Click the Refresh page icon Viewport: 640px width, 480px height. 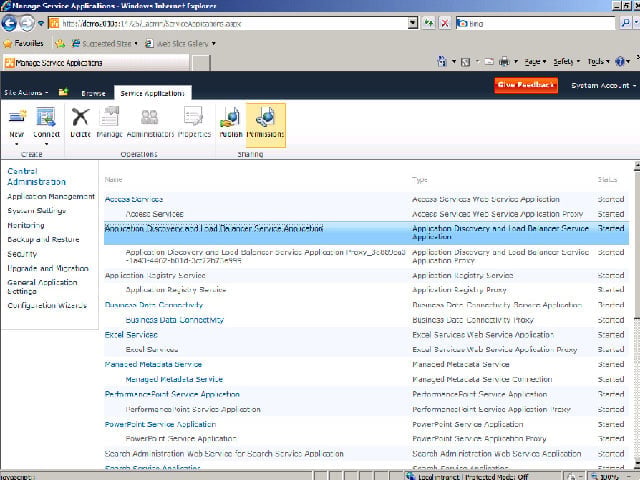(428, 23)
